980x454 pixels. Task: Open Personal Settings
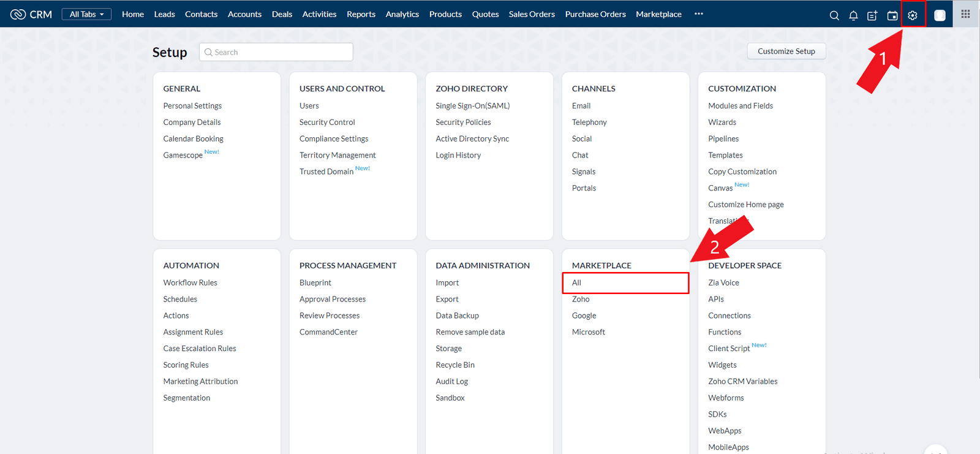(x=192, y=106)
